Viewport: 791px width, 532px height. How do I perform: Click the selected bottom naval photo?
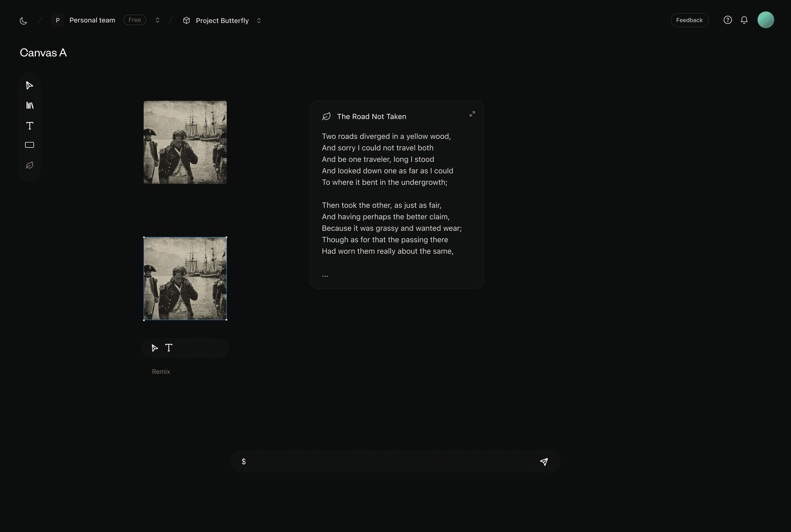coord(185,279)
